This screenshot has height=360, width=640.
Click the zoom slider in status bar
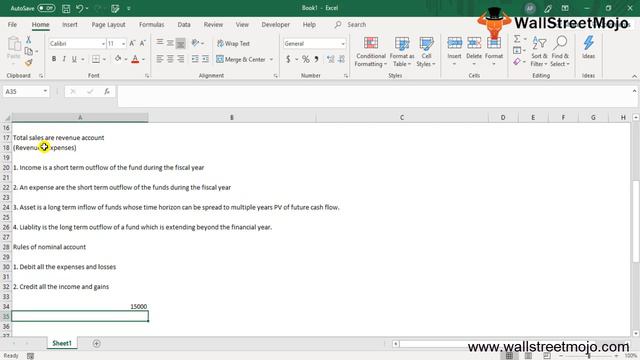(x=589, y=356)
